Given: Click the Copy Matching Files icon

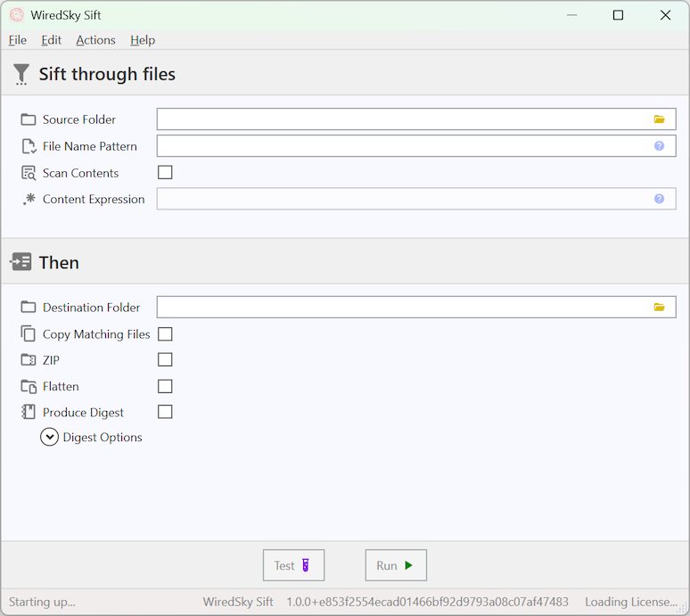Looking at the screenshot, I should (x=29, y=333).
